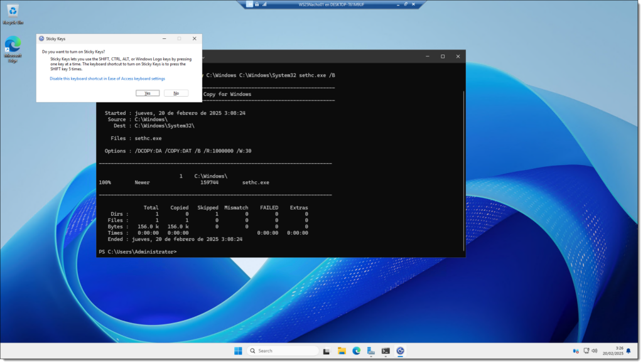Click the PS C:\Users\Administrator> prompt line
Screen dimensions: 643x364
click(138, 252)
